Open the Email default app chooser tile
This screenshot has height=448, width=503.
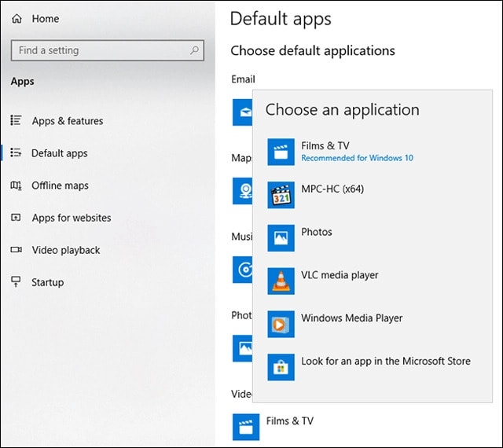click(x=243, y=112)
